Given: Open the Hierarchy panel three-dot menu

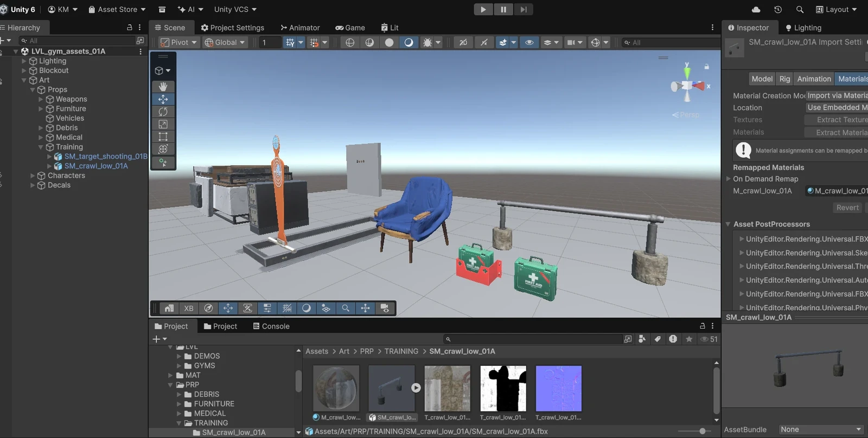Looking at the screenshot, I should pyautogui.click(x=139, y=27).
